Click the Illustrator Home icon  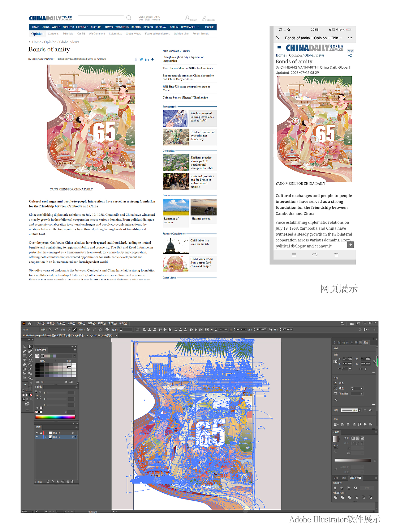point(30,324)
